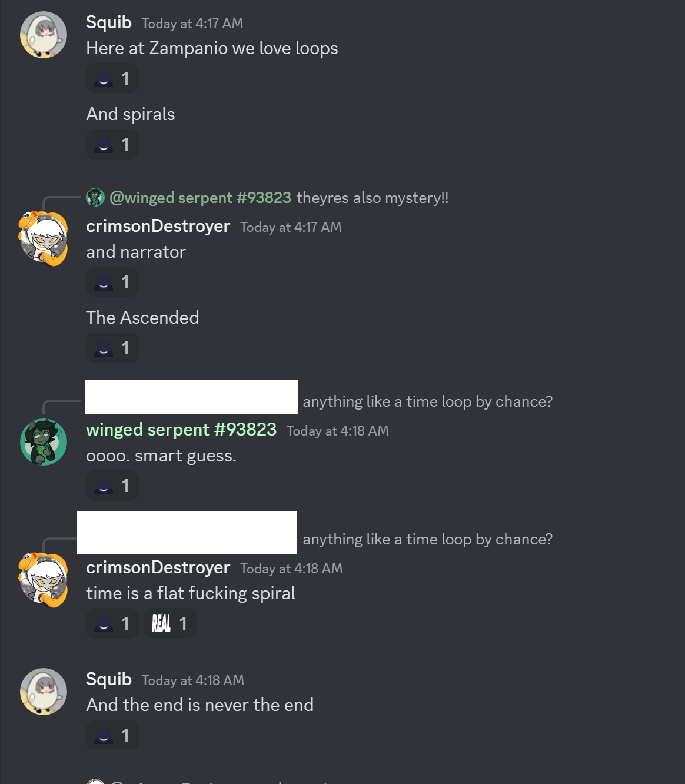Click crimsonDestroyer avatar beside 'and narrator'
Viewport: 685px width, 784px height.
click(x=44, y=238)
